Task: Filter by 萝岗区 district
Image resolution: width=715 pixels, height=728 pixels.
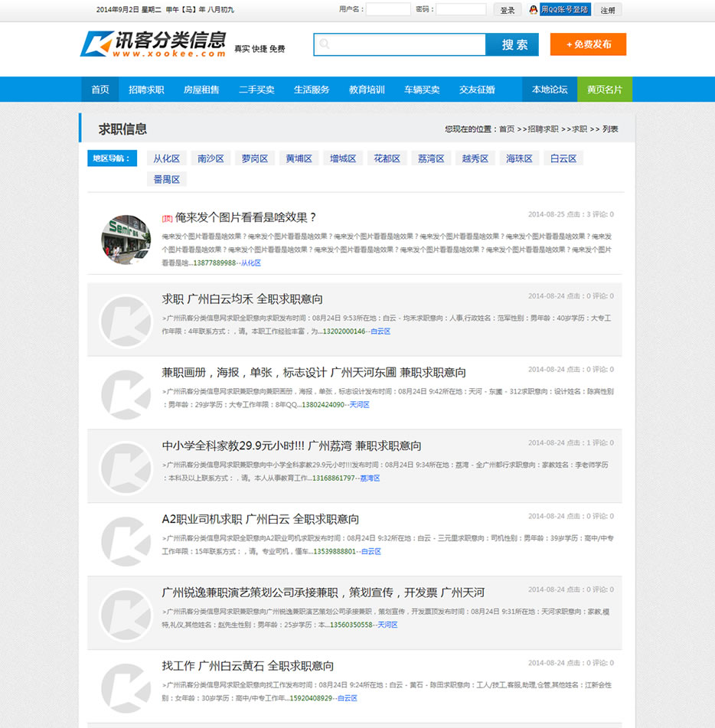Action: pos(255,158)
